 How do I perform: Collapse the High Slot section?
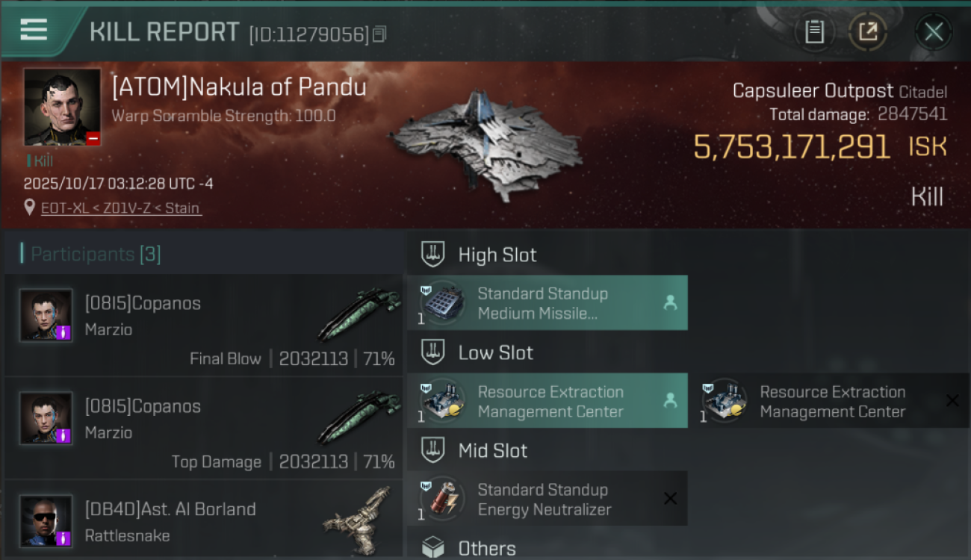497,255
